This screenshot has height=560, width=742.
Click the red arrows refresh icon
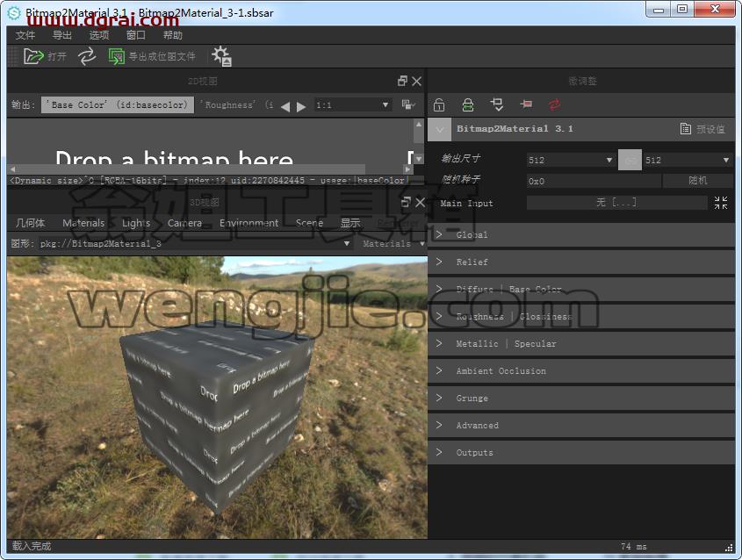[x=555, y=104]
